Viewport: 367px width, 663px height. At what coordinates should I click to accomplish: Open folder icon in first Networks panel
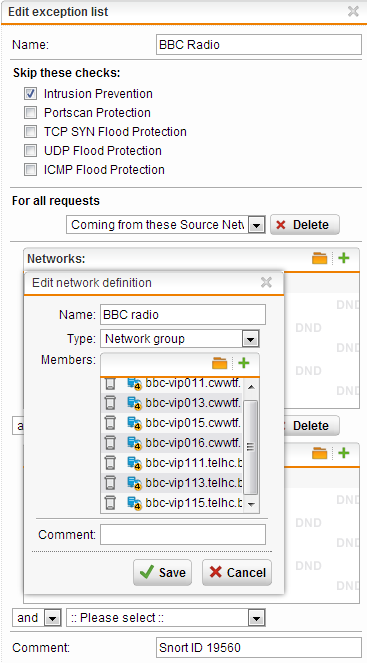pos(320,258)
